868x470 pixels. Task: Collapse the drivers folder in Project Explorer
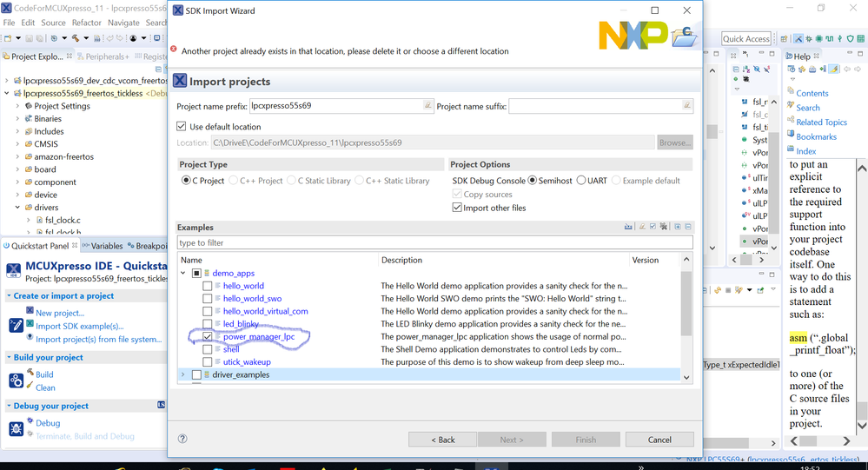(x=17, y=208)
